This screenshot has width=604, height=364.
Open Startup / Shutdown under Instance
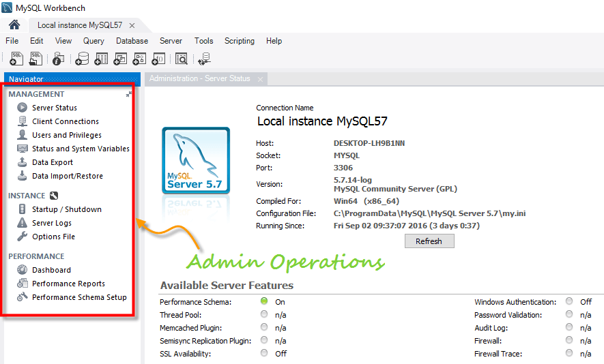tap(67, 209)
